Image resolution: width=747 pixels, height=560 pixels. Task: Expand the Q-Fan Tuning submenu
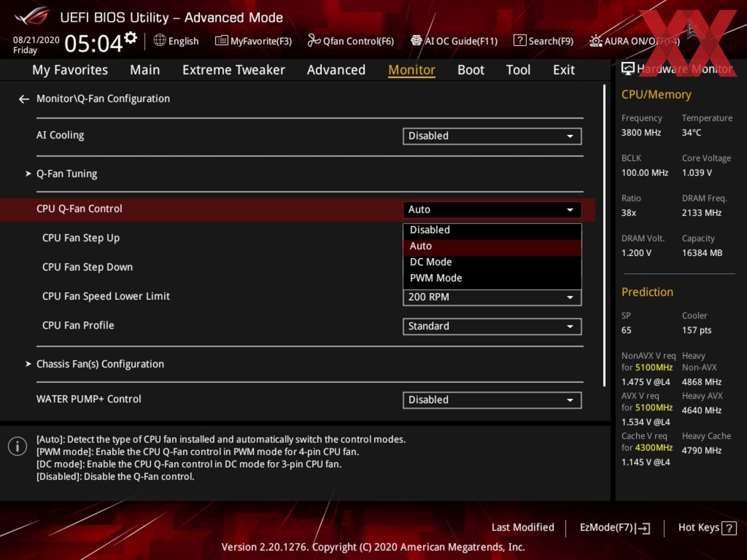(66, 174)
